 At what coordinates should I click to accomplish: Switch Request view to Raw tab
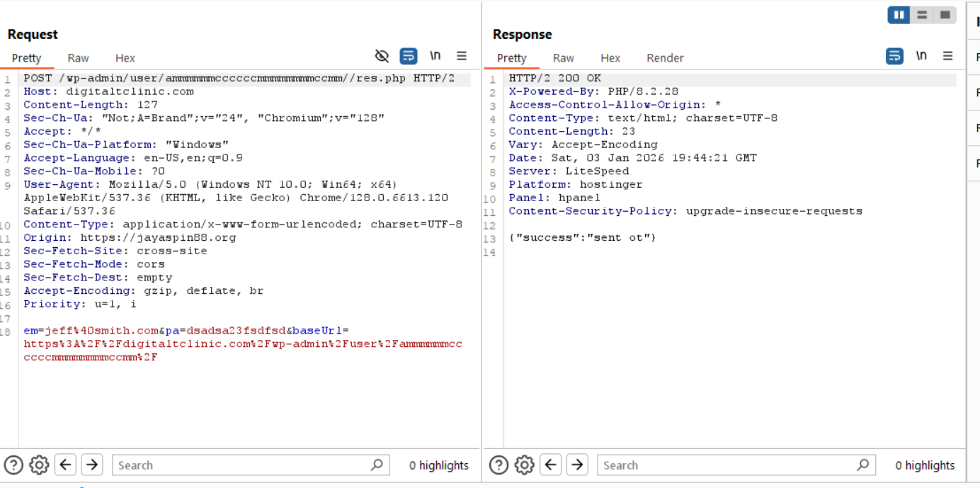(x=78, y=58)
